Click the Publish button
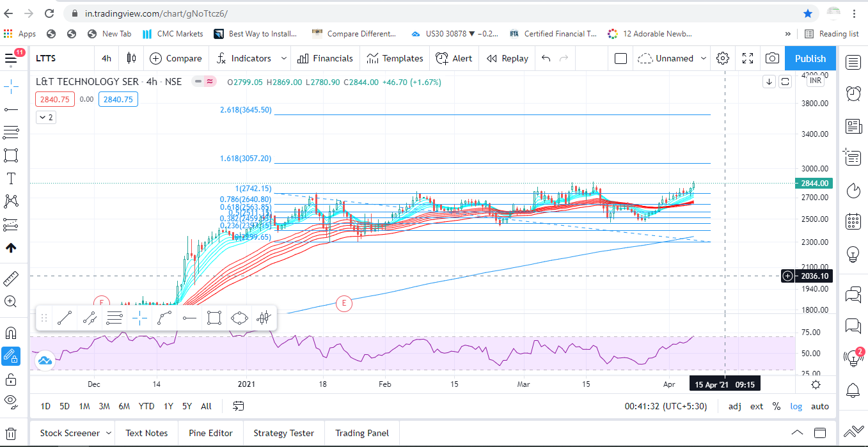The width and height of the screenshot is (868, 447). (810, 58)
